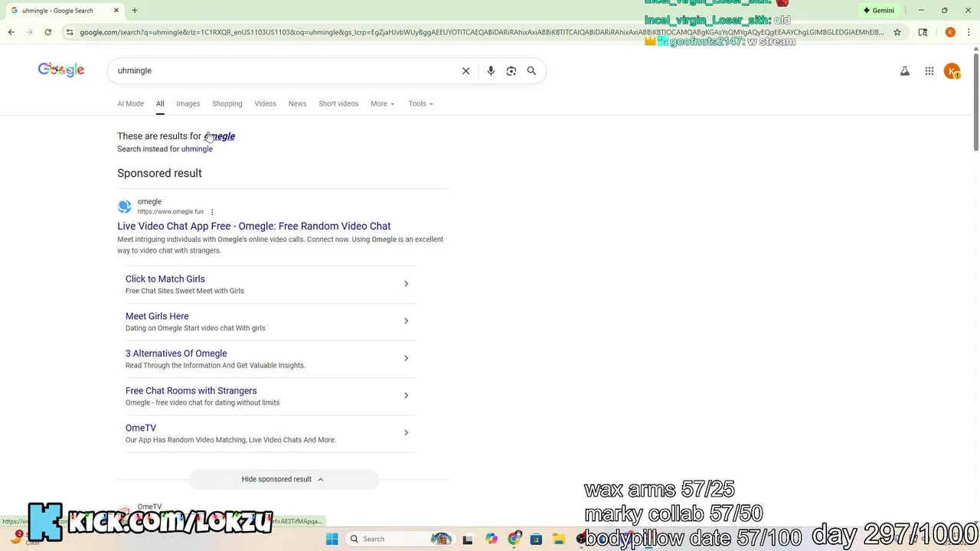Expand the Tools dropdown
The width and height of the screenshot is (980, 551).
420,103
